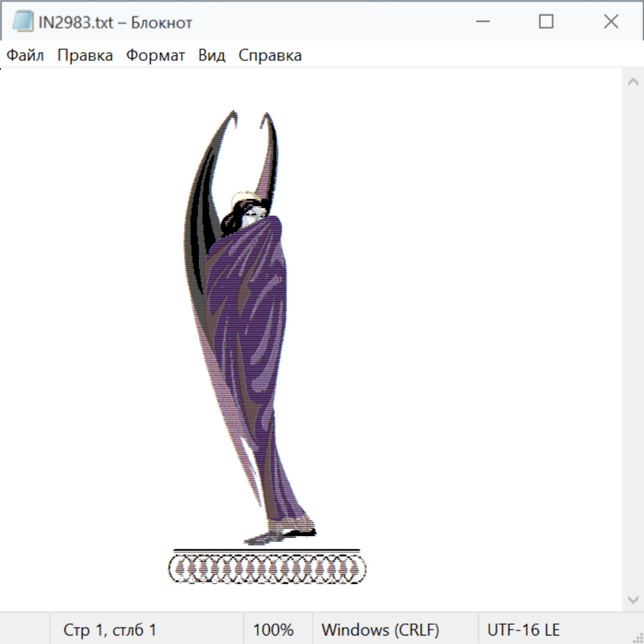Image resolution: width=644 pixels, height=644 pixels.
Task: Click the scroll up arrow
Action: 633,82
